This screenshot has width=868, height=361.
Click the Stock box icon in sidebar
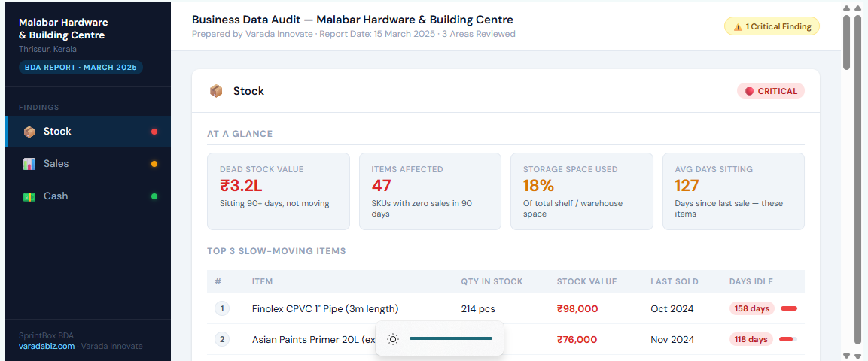point(29,132)
